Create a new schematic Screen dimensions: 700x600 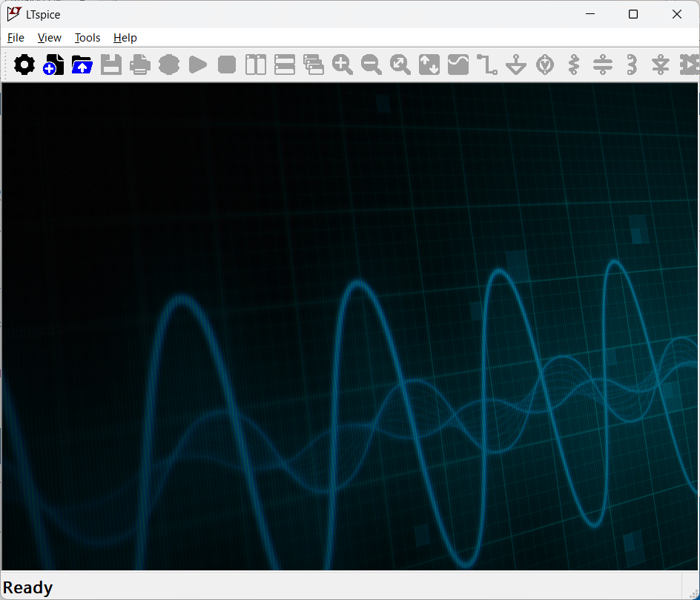click(53, 65)
